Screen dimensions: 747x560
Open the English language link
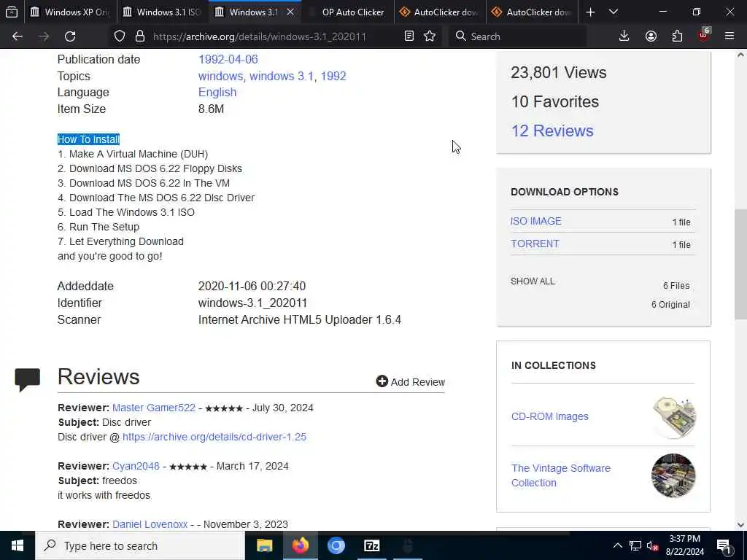[x=217, y=93]
